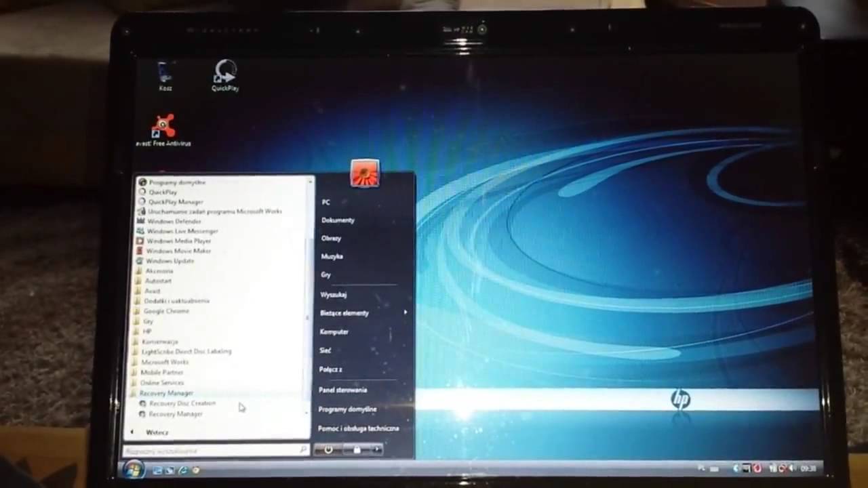Launch Recovery Disc Creation

point(177,403)
